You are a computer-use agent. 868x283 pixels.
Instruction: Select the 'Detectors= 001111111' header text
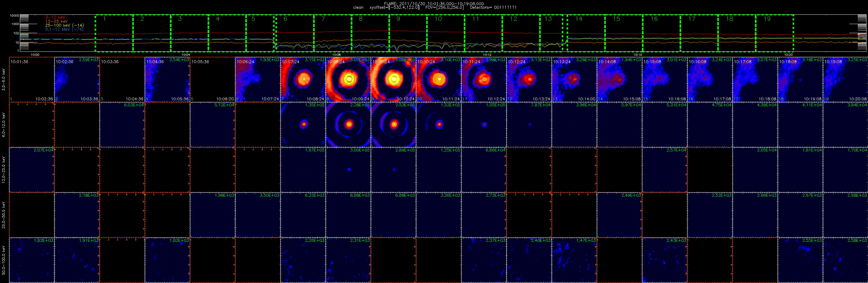click(x=493, y=8)
